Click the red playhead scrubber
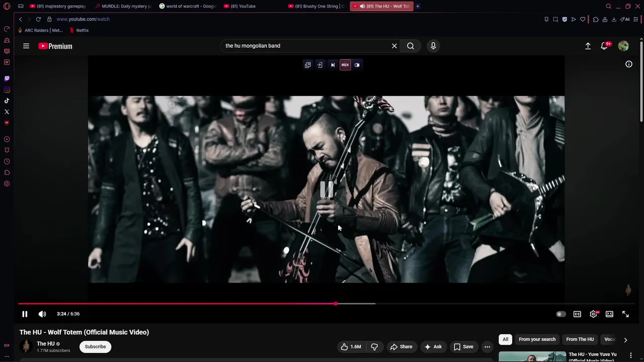This screenshot has width=644, height=362. [x=336, y=304]
